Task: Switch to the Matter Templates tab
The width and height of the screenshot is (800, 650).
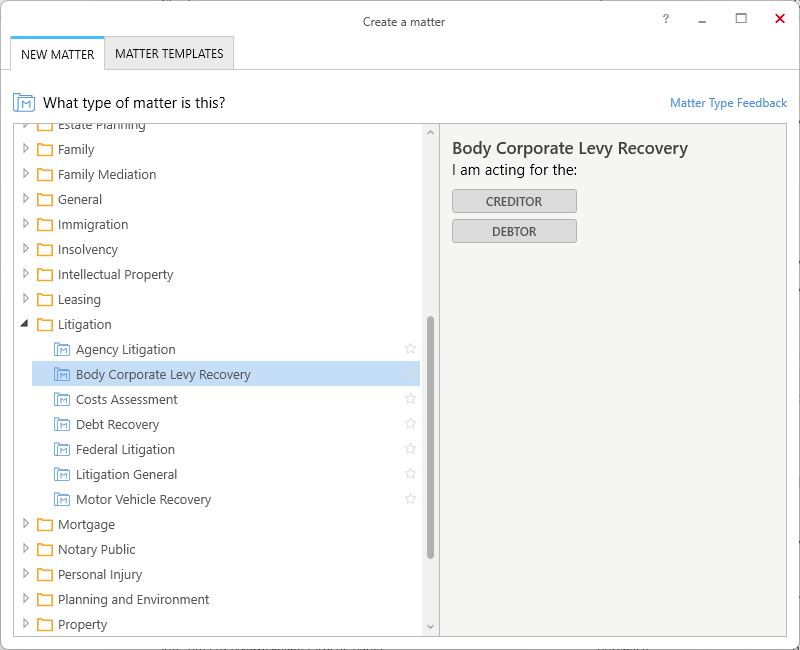Action: (x=169, y=54)
